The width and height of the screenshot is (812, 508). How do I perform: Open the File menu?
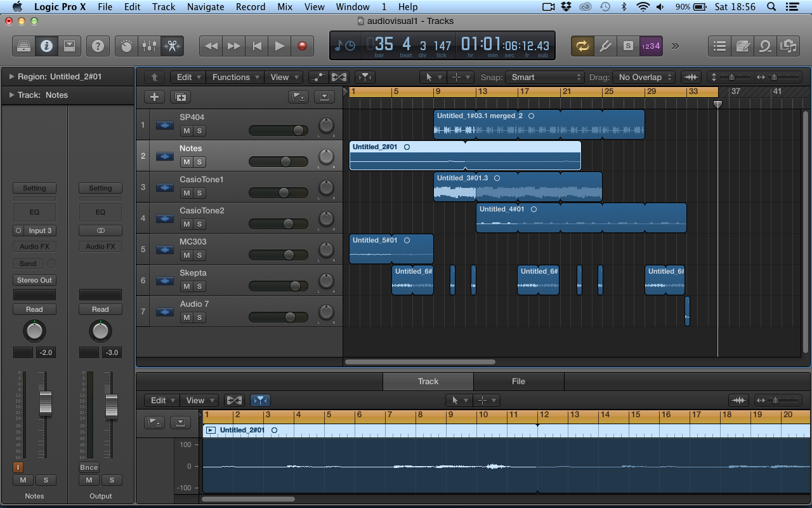pyautogui.click(x=105, y=7)
